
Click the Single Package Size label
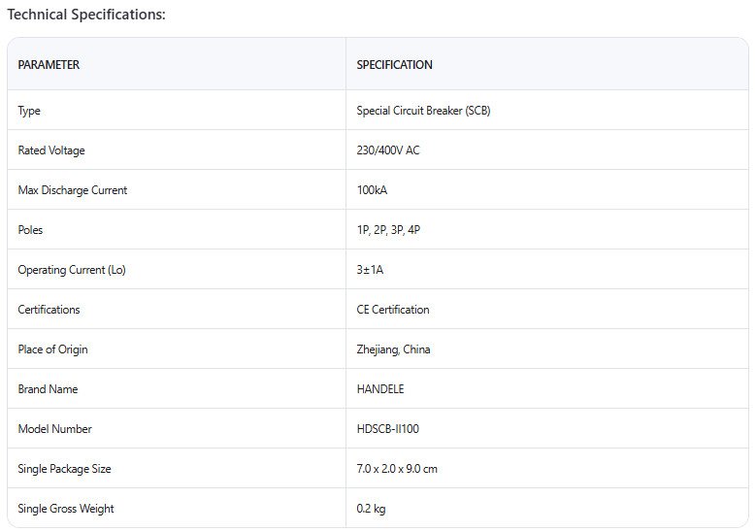(64, 469)
